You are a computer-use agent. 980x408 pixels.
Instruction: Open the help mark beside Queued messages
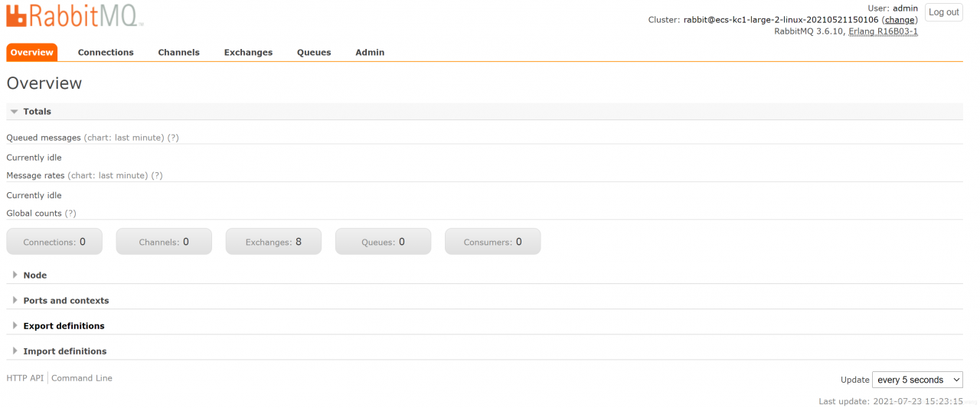(173, 138)
